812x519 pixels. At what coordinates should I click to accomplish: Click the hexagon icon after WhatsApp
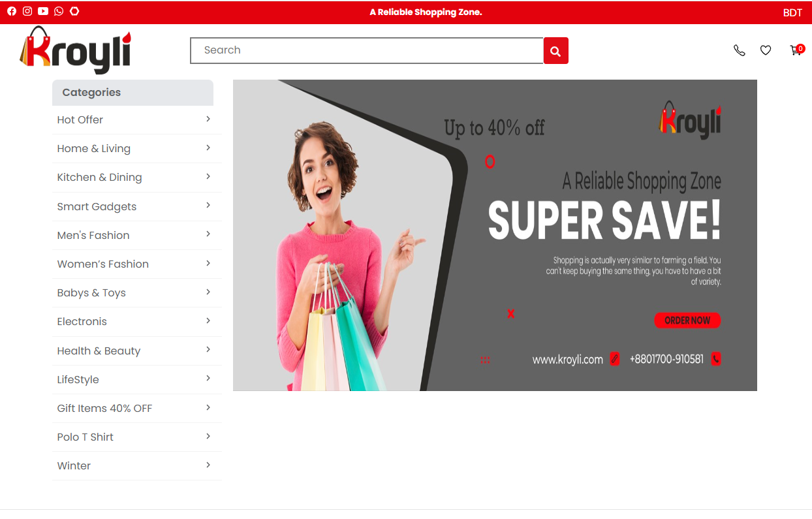[74, 11]
